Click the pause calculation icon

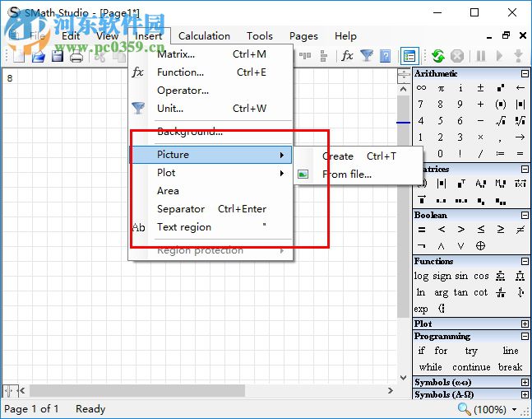[481, 56]
